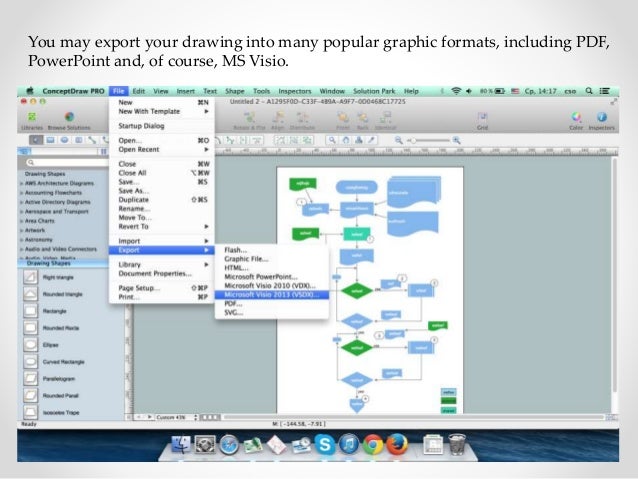
Task: Choose Document Properties... menu item
Action: (162, 273)
